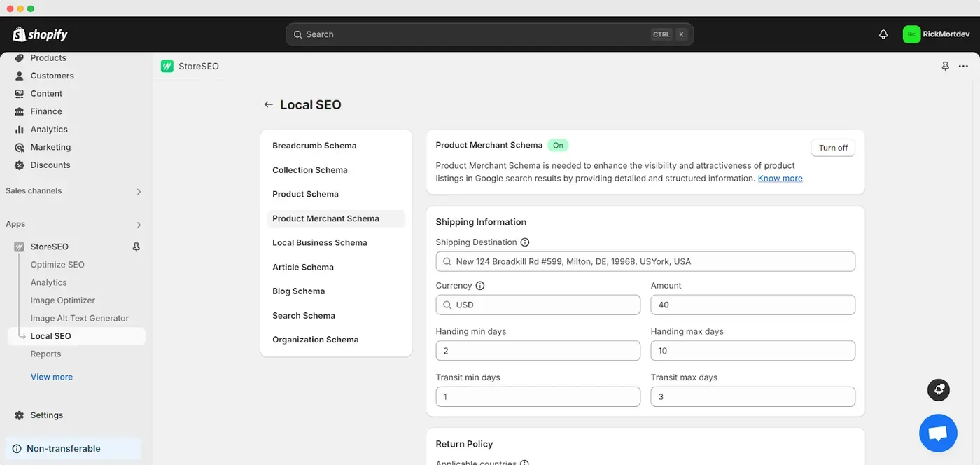
Task: Click the StoreSEO app icon in sidebar
Action: click(20, 247)
